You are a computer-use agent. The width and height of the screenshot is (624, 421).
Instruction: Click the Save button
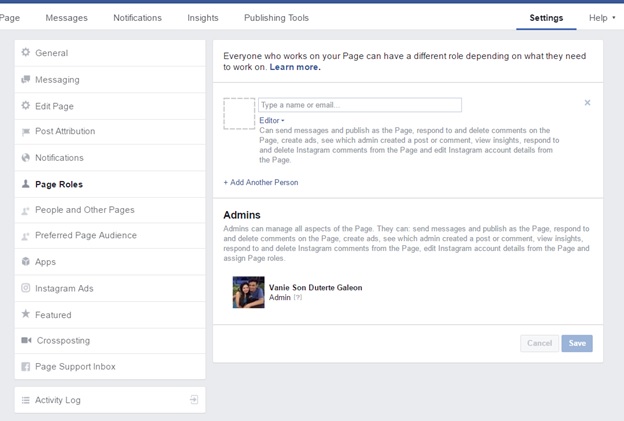577,343
